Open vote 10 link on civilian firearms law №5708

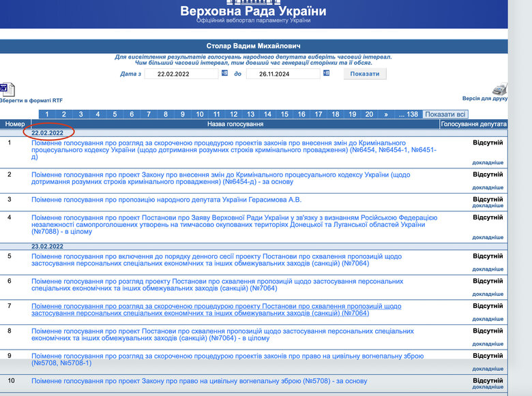(x=199, y=381)
